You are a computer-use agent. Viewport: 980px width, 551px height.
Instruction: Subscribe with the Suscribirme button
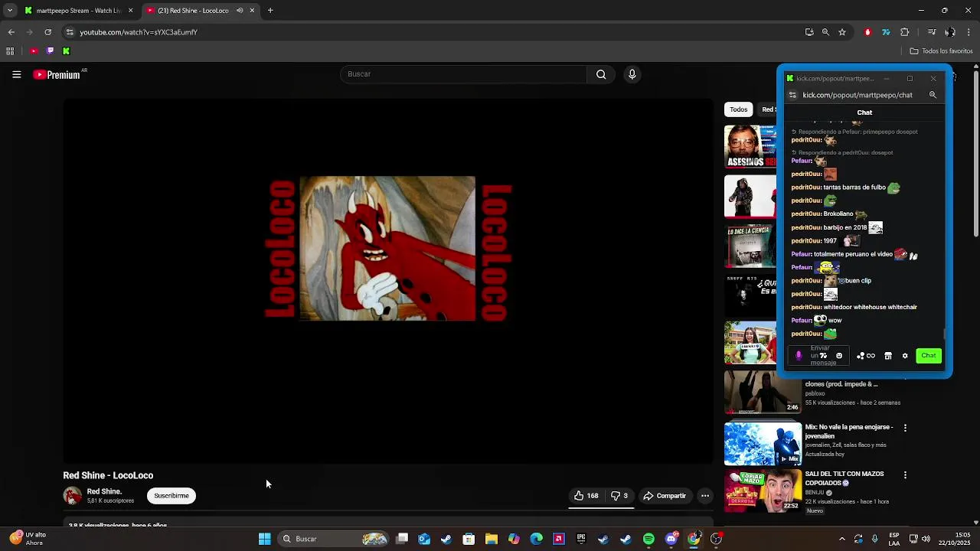(171, 496)
